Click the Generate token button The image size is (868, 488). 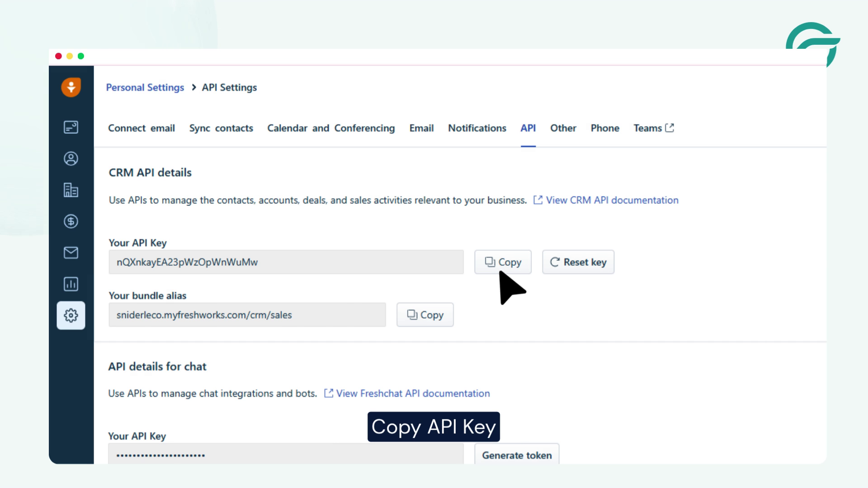(x=517, y=455)
